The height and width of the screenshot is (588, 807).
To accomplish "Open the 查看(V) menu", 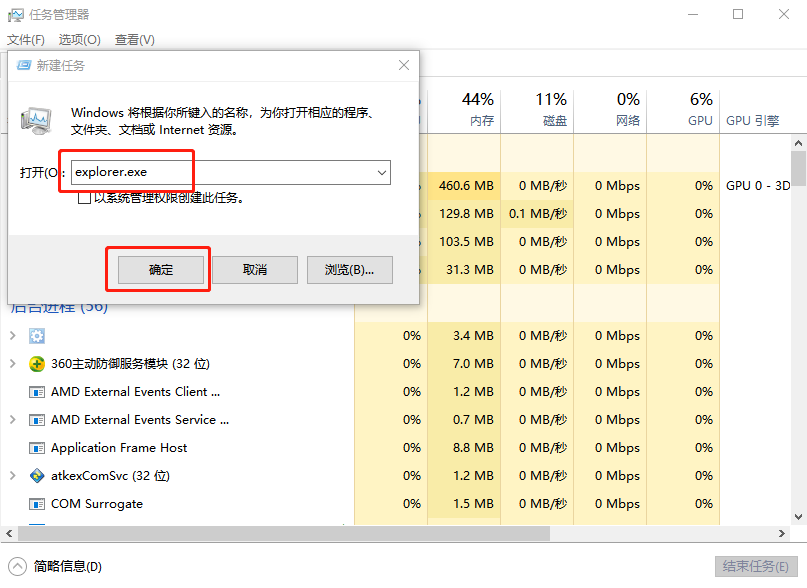I will 134,40.
